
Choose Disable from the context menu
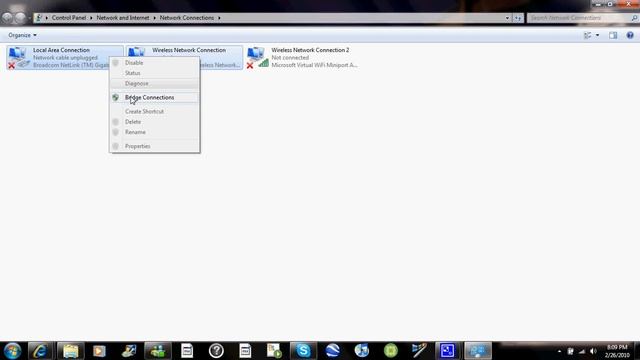click(x=155, y=63)
